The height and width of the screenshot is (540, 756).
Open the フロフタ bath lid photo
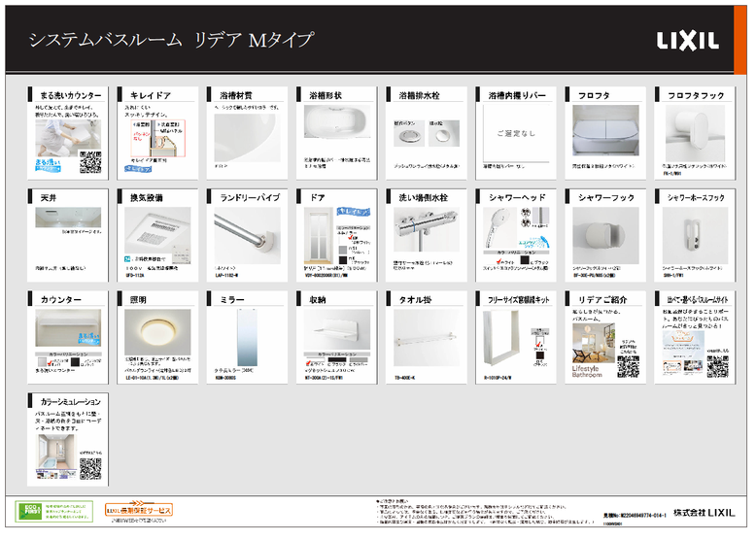coord(605,130)
